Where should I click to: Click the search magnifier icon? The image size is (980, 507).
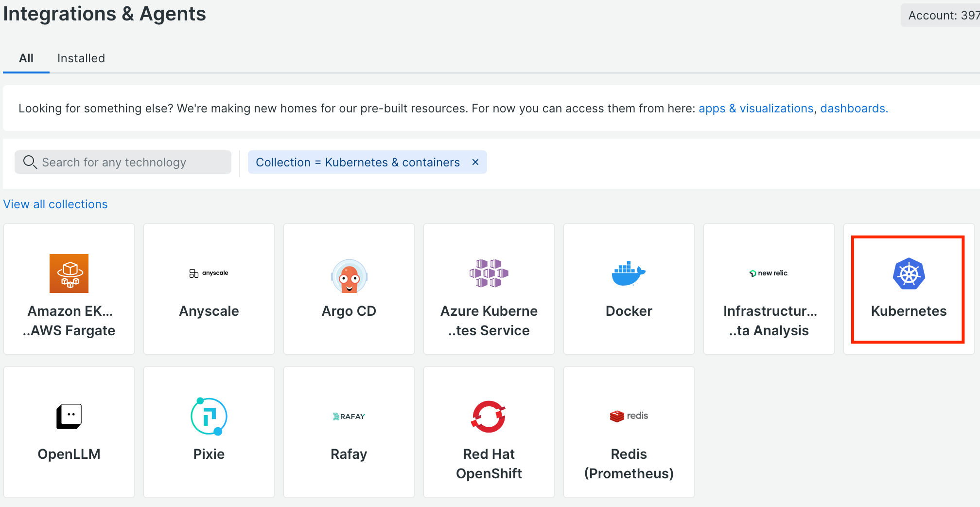point(30,162)
